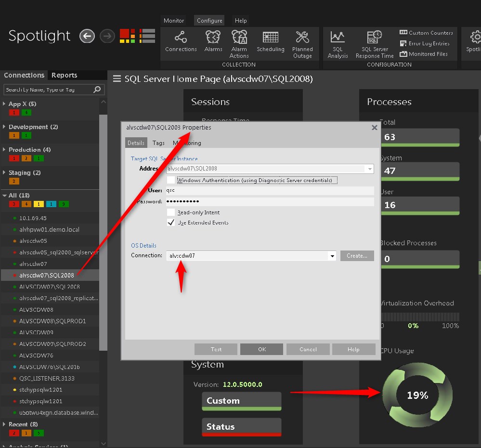This screenshot has width=481, height=448.
Task: Switch to the Tags tab
Action: 158,143
